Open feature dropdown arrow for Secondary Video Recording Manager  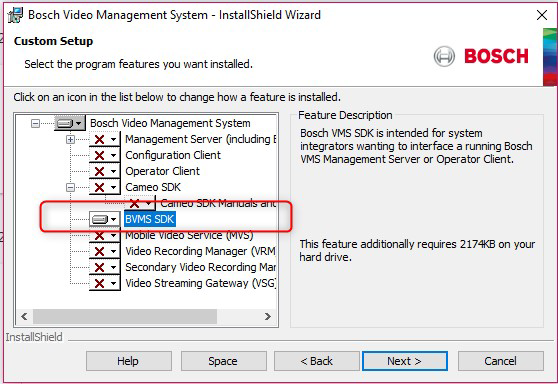[114, 267]
